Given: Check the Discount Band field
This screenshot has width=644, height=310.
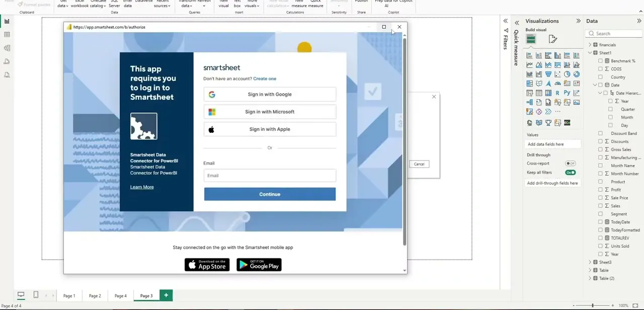Looking at the screenshot, I should point(600,133).
